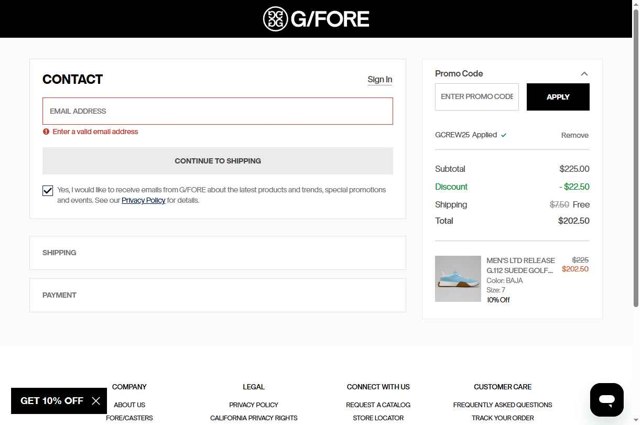Open footer Privacy Policy under Legal
Screen dimensions: 640x425
(253, 405)
